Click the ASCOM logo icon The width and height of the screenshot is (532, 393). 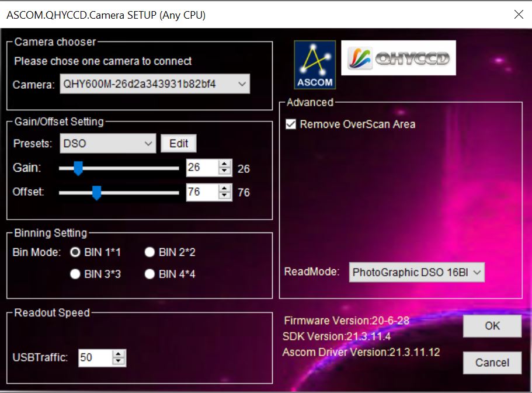pos(315,65)
